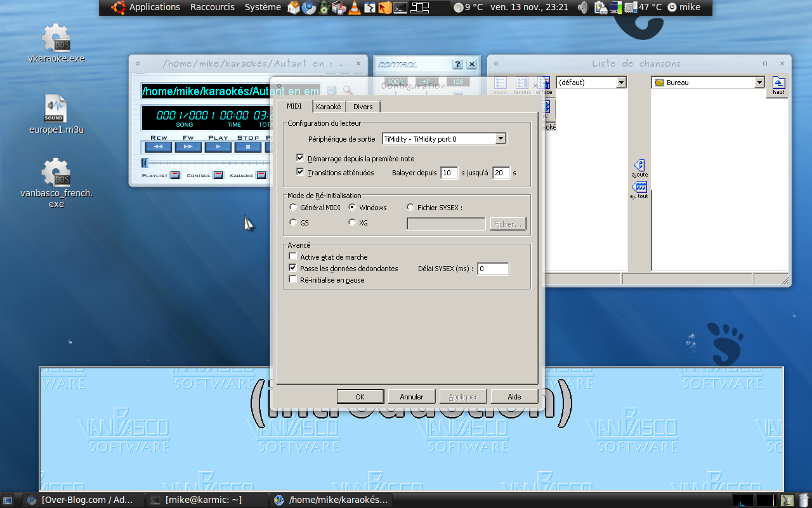This screenshot has width=812, height=508.
Task: Click the 'Délai SYSEX (ms)' input field
Action: tap(493, 269)
